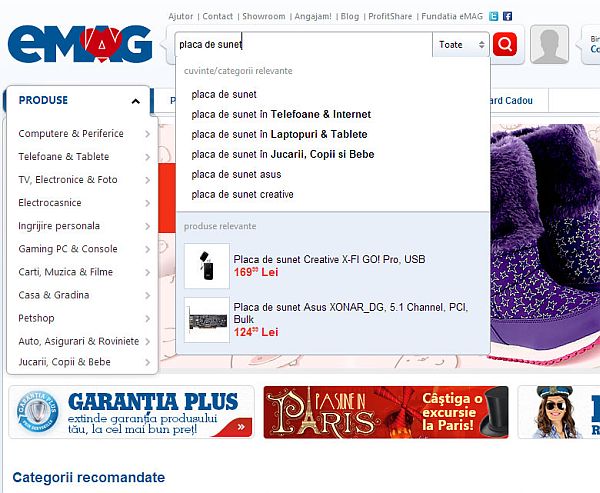Screen dimensions: 600x493
Task: Select the 'placa de sunet asus' suggestion
Action: [236, 175]
